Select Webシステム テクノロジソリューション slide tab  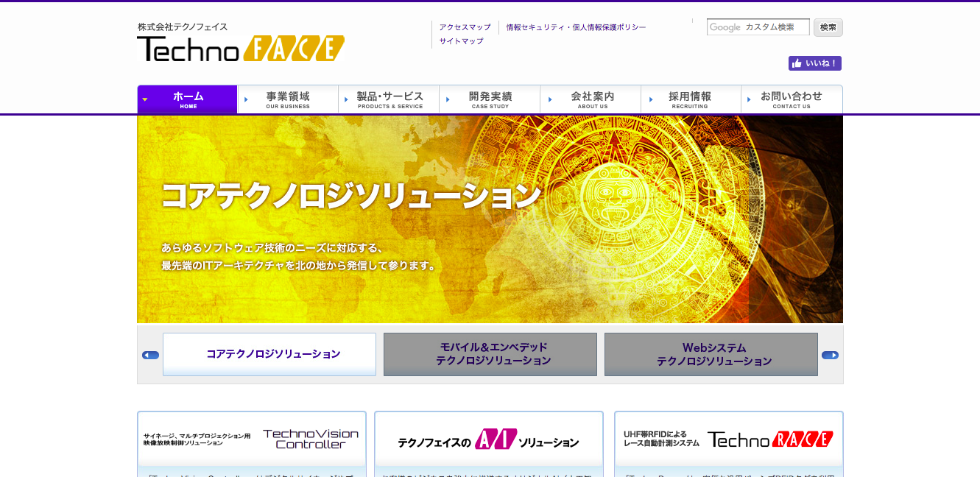click(711, 354)
